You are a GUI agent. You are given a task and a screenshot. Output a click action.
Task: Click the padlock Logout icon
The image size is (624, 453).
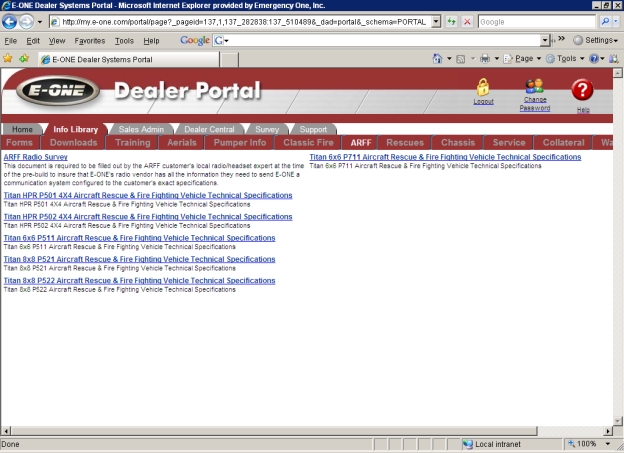click(483, 87)
